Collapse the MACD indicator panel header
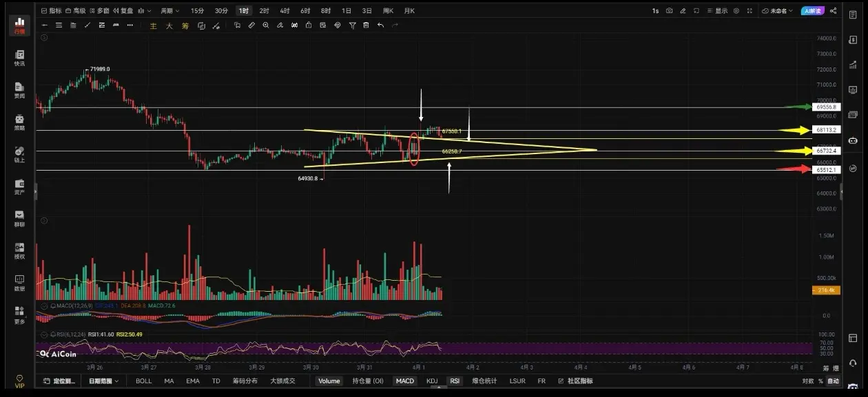Screen dimensions: 868x397 click(44, 305)
